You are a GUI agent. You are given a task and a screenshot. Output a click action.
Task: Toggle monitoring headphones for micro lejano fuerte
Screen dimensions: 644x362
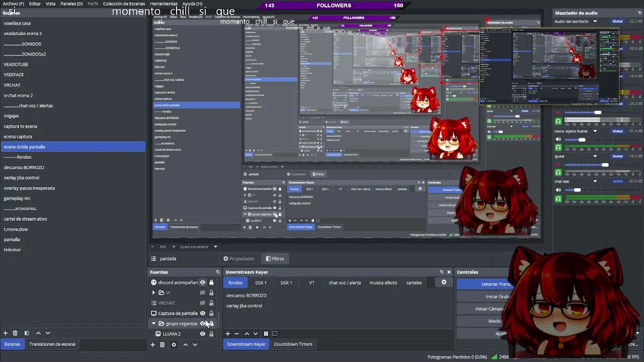tap(558, 148)
